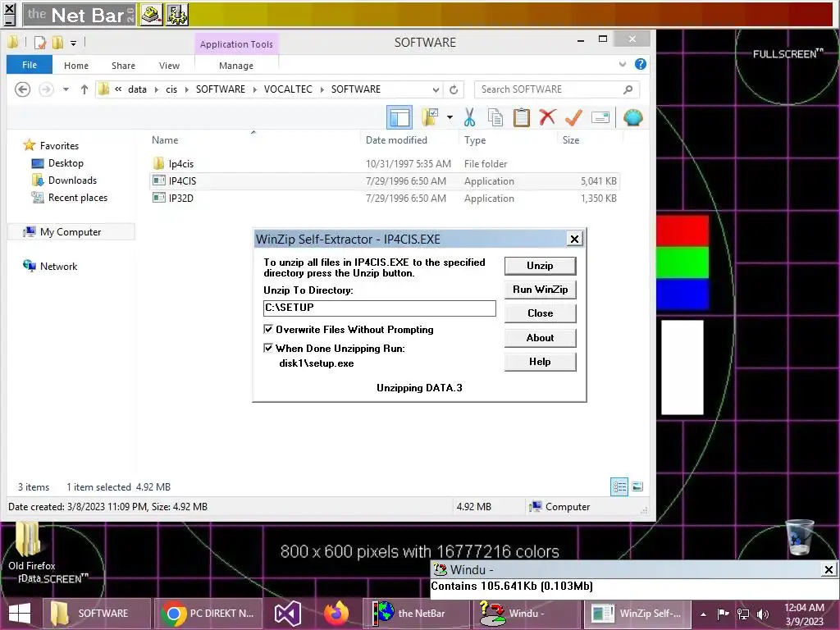840x630 pixels.
Task: Select the IP32D application file
Action: (x=385, y=198)
